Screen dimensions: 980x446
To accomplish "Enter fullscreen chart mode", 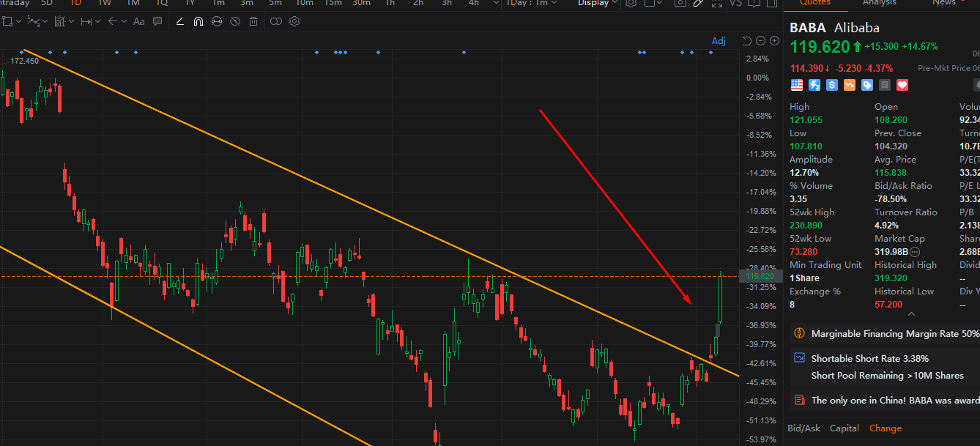I will tap(717, 3).
